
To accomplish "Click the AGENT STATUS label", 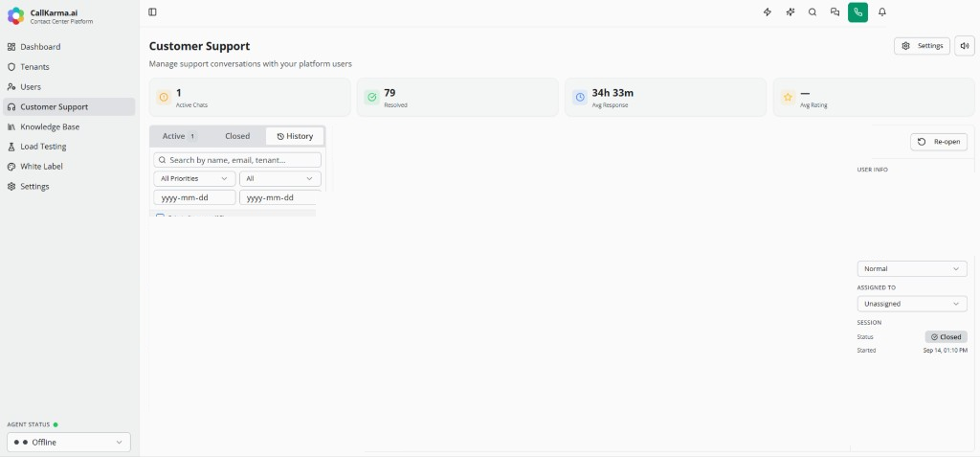I will click(29, 424).
